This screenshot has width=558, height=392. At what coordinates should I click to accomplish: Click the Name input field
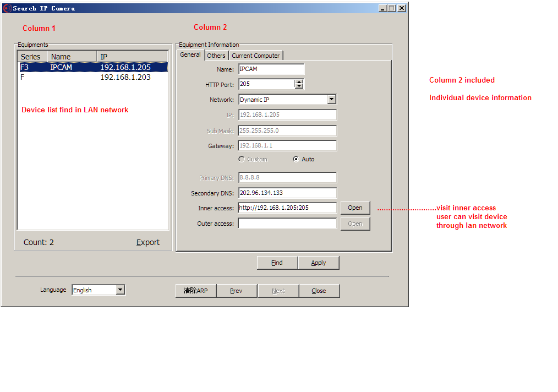click(x=271, y=69)
